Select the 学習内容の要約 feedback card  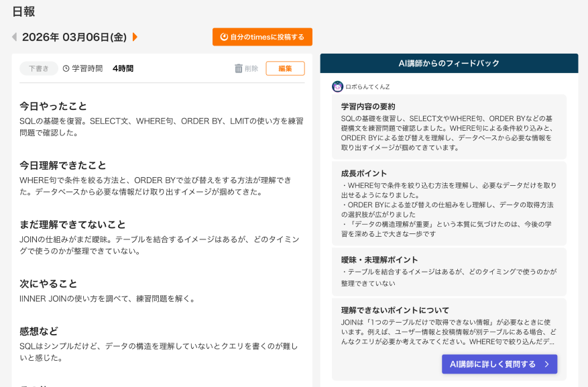(449, 127)
